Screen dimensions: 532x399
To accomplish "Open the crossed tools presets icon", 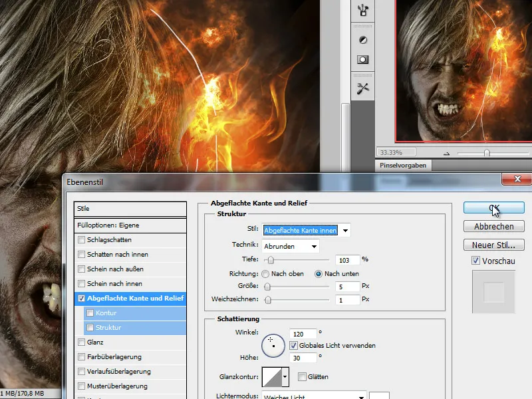I will [x=362, y=88].
